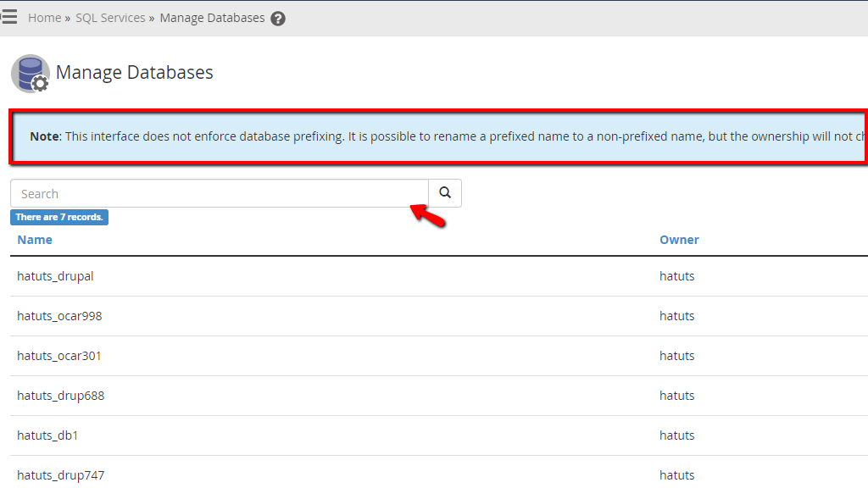The height and width of the screenshot is (488, 868).
Task: Click owner hatuts in hatuts_ocar301 row
Action: (x=677, y=356)
